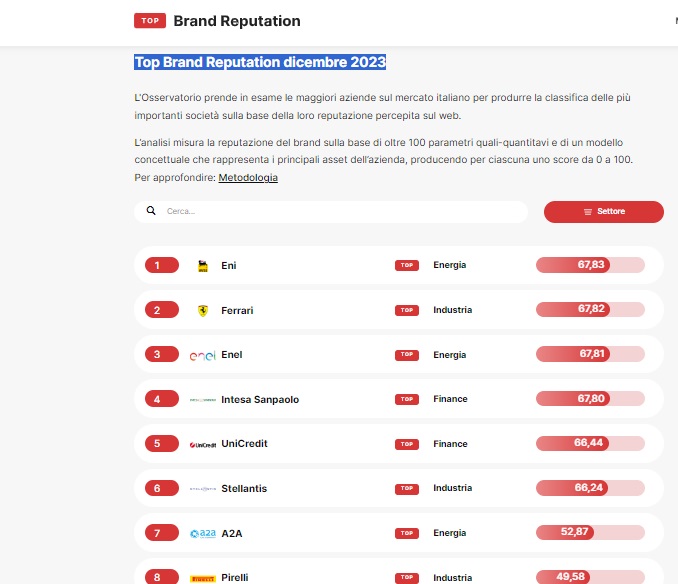Click the Ferrari prancing horse logo
Image resolution: width=678 pixels, height=584 pixels.
(203, 311)
